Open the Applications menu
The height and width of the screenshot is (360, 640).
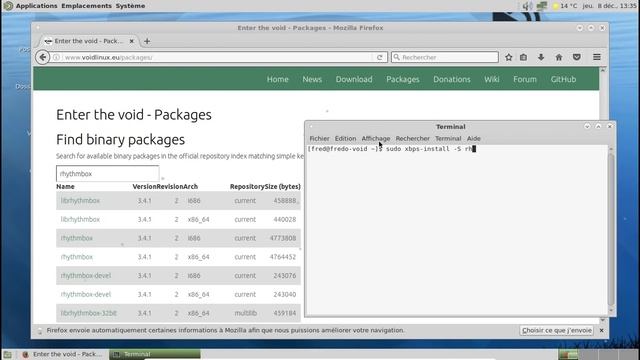point(36,6)
